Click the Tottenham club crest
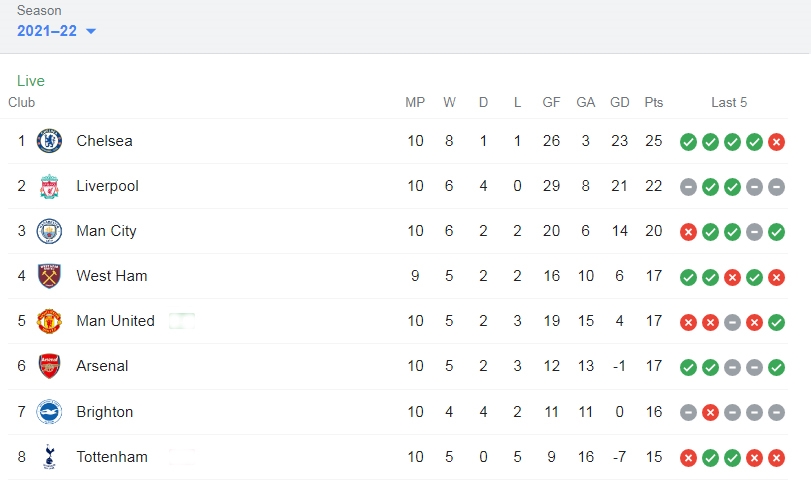 click(x=49, y=457)
